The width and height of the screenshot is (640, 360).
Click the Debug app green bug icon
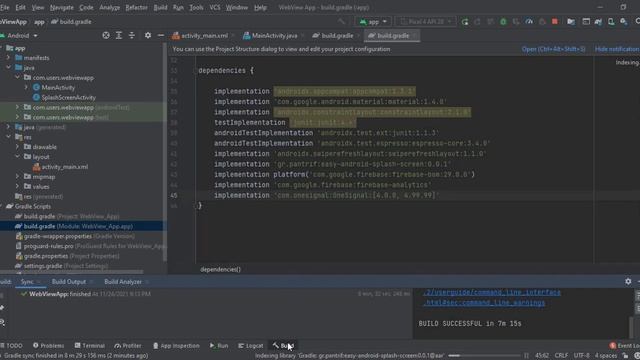coord(503,22)
